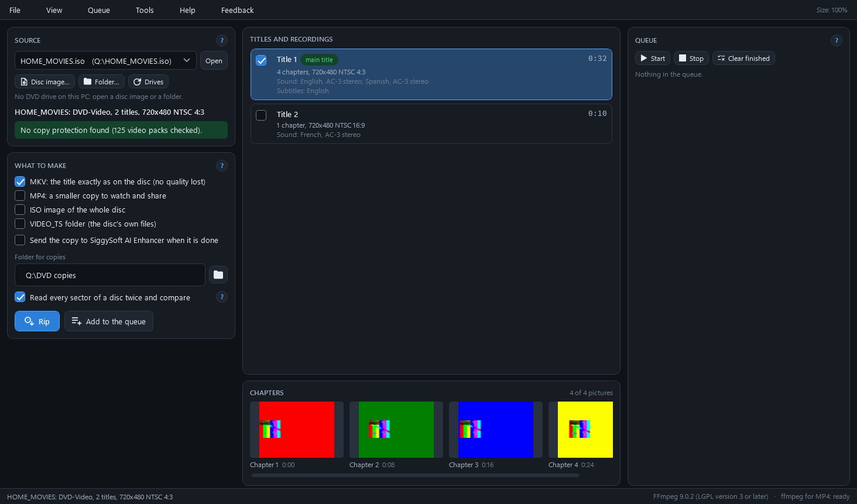
Task: Click 'ffmpeg for MP4: ready' status text
Action: tap(815, 496)
